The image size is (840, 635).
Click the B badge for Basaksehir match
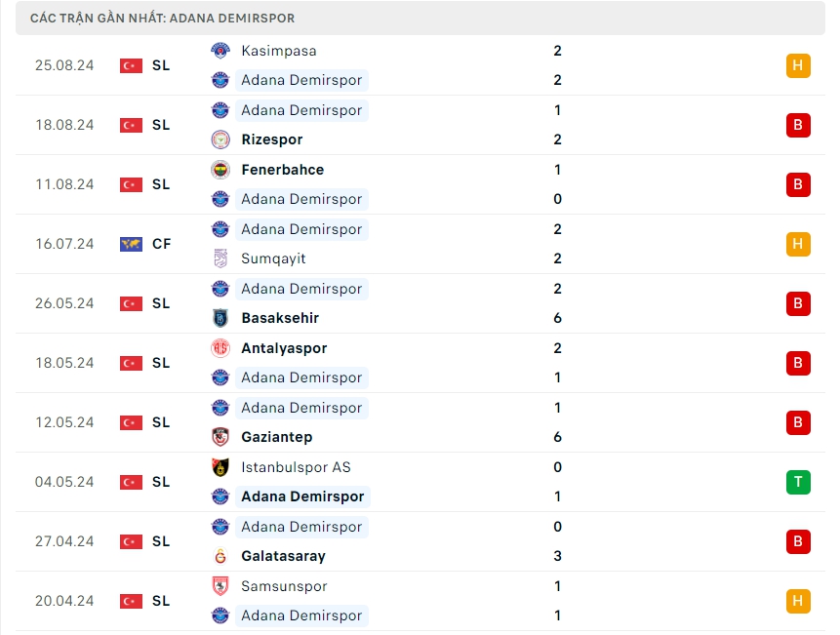(x=798, y=303)
